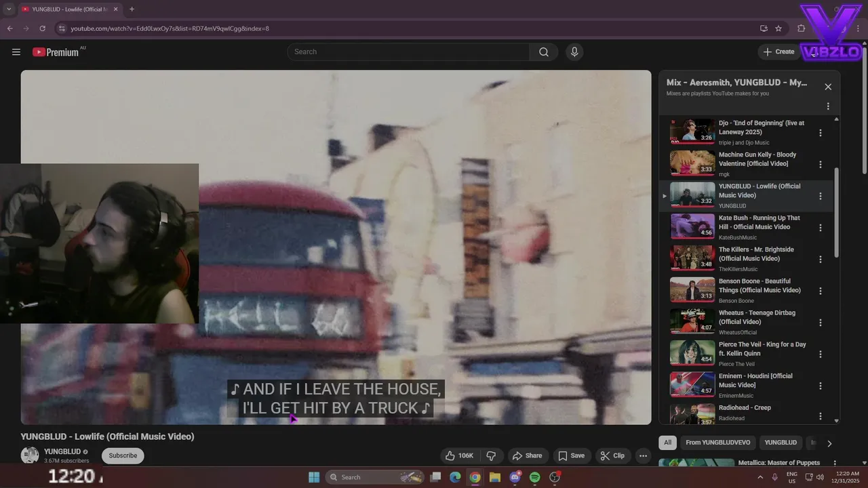Open options for YUNGBLUD Lowlife playlist item
868x488 pixels.
point(821,196)
